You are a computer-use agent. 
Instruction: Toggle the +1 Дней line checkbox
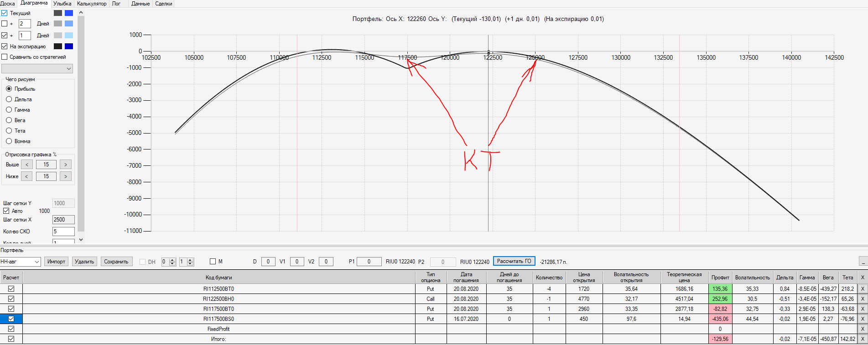5,35
